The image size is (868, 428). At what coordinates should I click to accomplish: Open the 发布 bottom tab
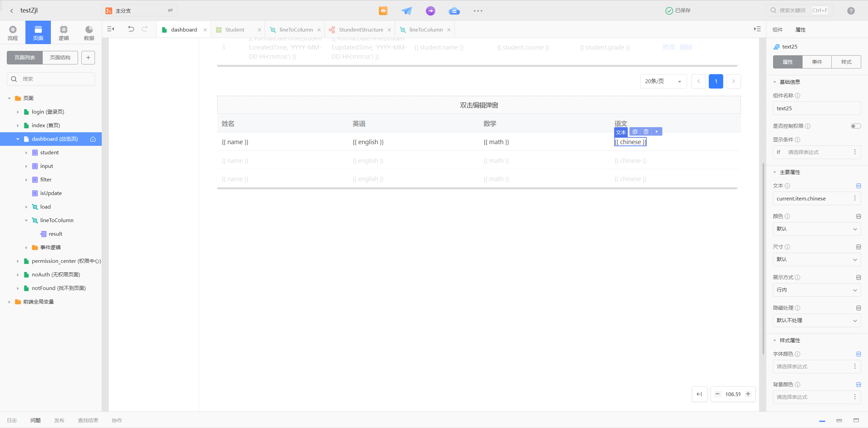pos(59,421)
